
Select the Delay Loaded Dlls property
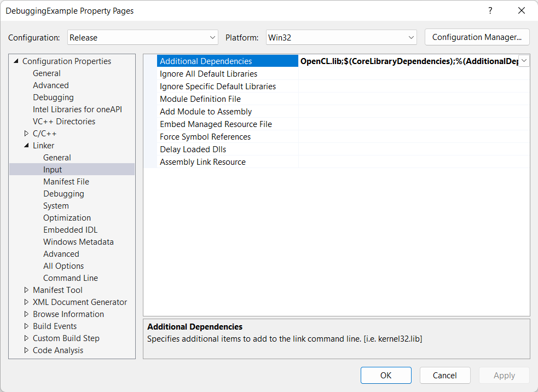[x=193, y=149]
